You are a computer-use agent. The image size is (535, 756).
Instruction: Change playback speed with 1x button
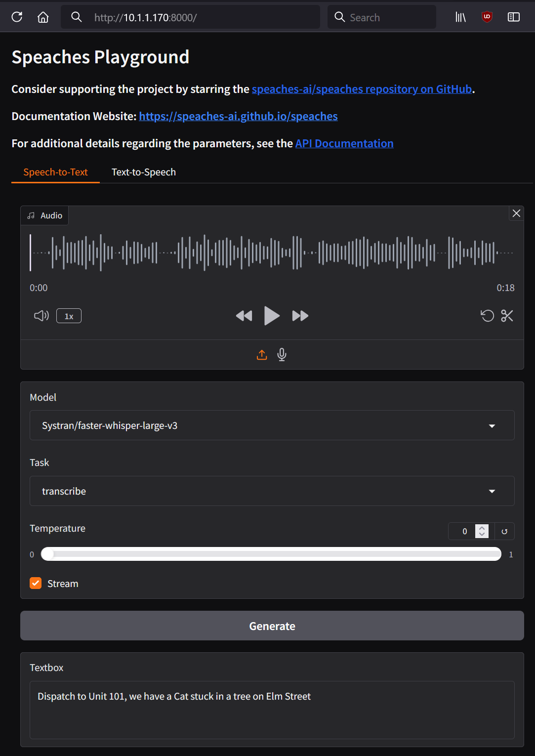tap(69, 316)
